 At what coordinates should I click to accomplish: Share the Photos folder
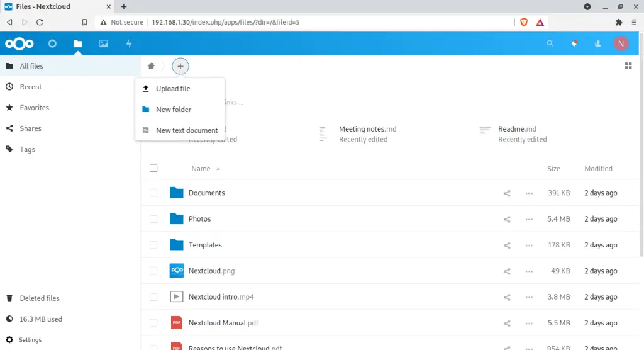point(507,219)
